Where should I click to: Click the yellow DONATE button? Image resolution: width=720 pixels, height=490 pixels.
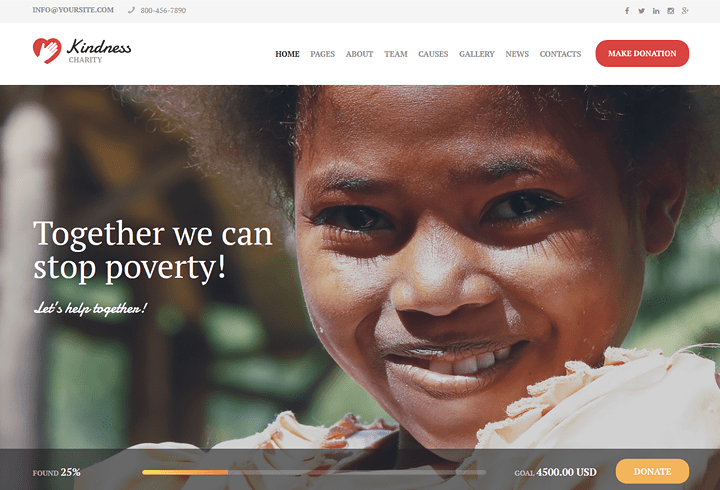pos(652,471)
